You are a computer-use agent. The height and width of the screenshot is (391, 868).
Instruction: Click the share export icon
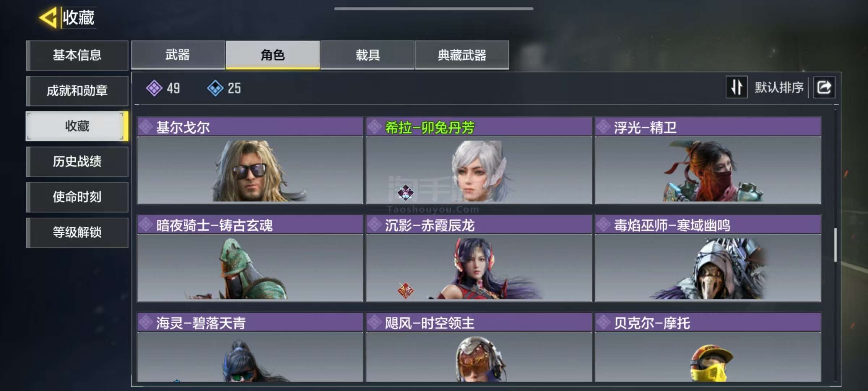[x=824, y=87]
